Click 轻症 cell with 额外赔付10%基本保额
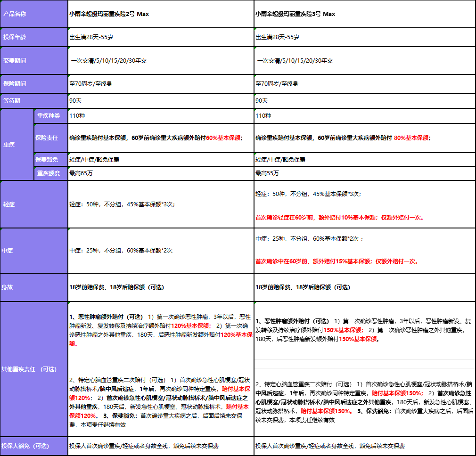The width and height of the screenshot is (476, 456). [365, 204]
